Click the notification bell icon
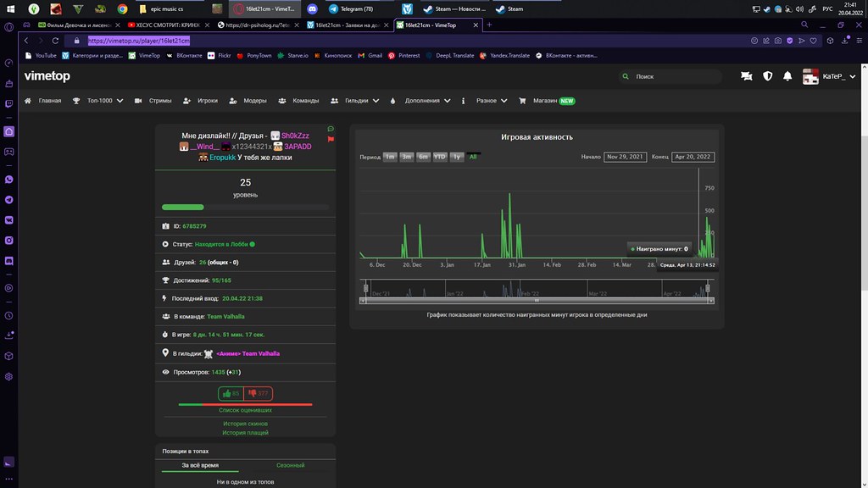This screenshot has width=868, height=488. (x=787, y=76)
